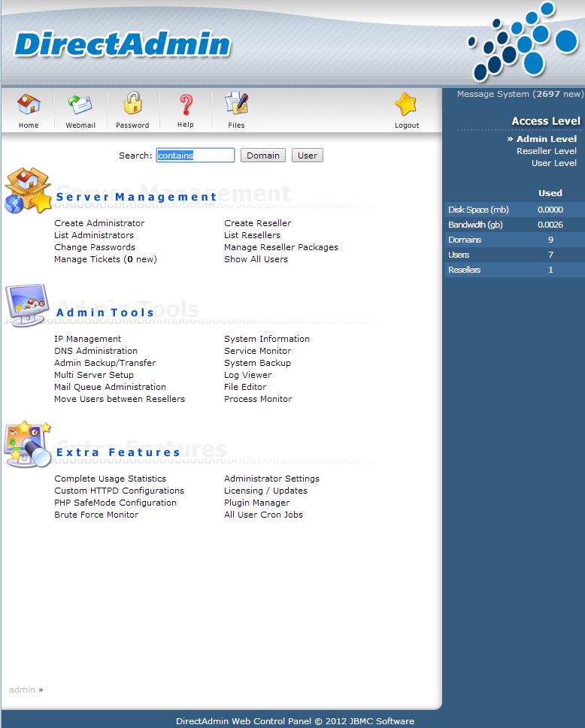Open File Editor
585x728 pixels.
(245, 387)
